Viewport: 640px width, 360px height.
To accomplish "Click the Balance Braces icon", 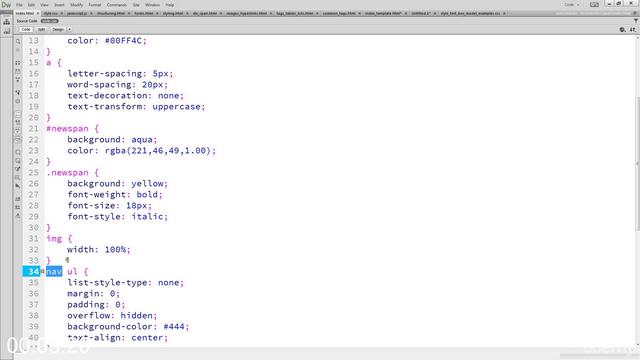I will pyautogui.click(x=18, y=101).
